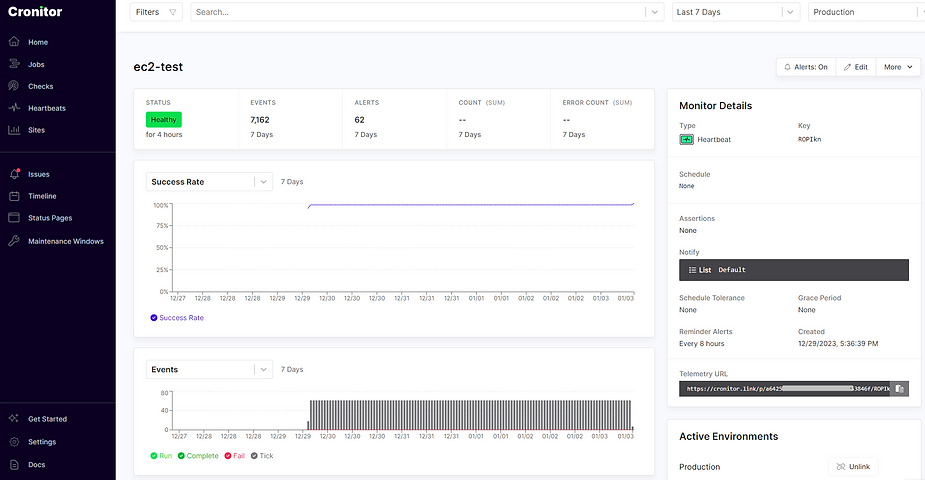The height and width of the screenshot is (480, 925).
Task: Click the Healthy status badge
Action: click(163, 120)
